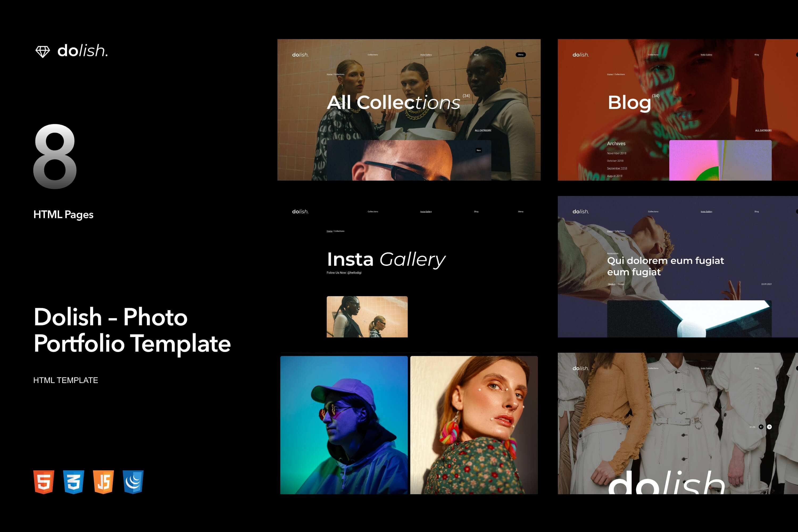Click Blog nav link in Blog preview
798x532 pixels.
click(x=756, y=55)
